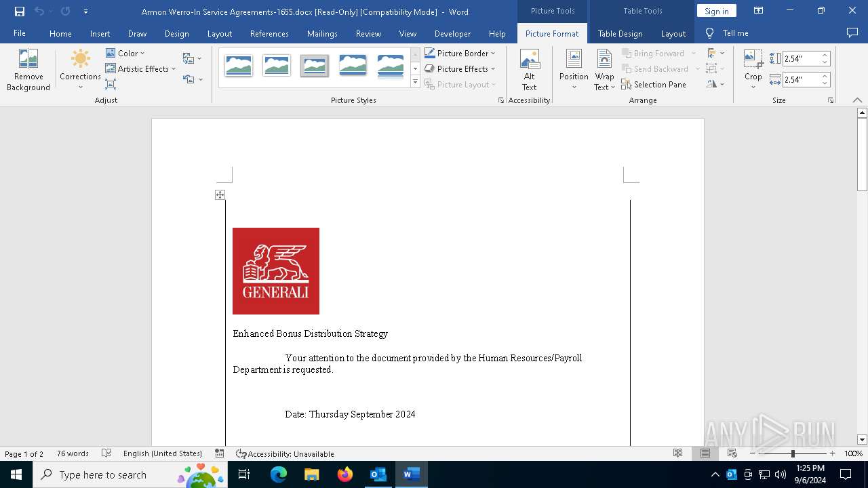Image resolution: width=868 pixels, height=488 pixels.
Task: Open the Color adjustment menu
Action: [x=125, y=53]
